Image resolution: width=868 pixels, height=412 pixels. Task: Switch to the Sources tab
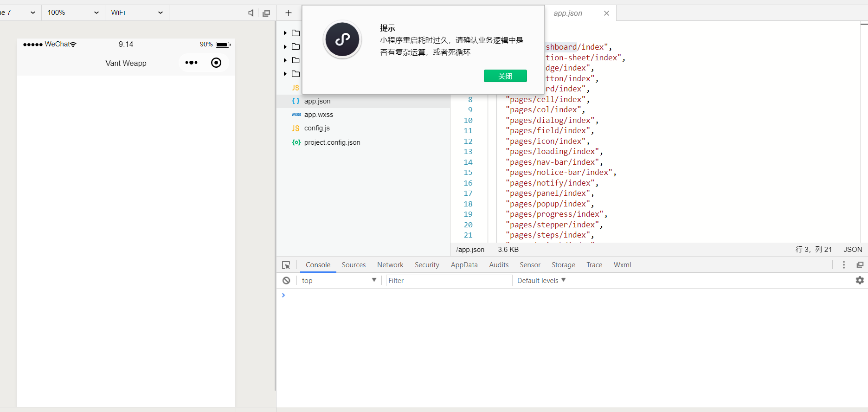click(x=354, y=265)
